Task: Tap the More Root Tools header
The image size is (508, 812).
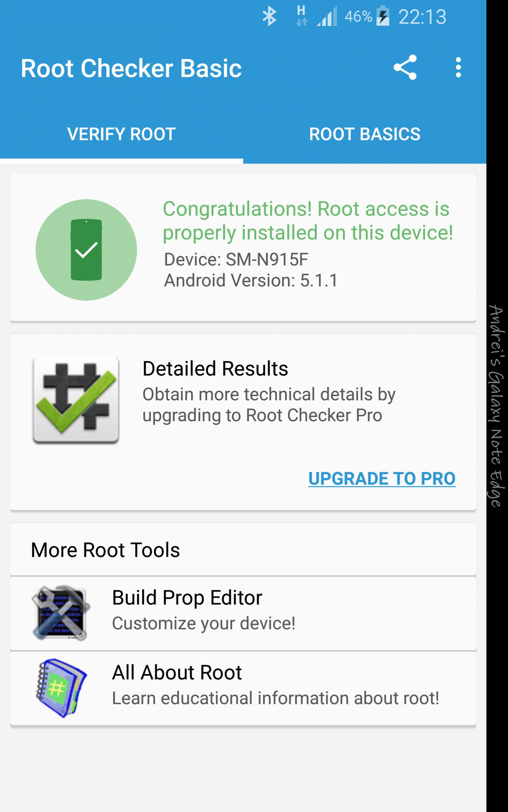Action: [x=105, y=550]
